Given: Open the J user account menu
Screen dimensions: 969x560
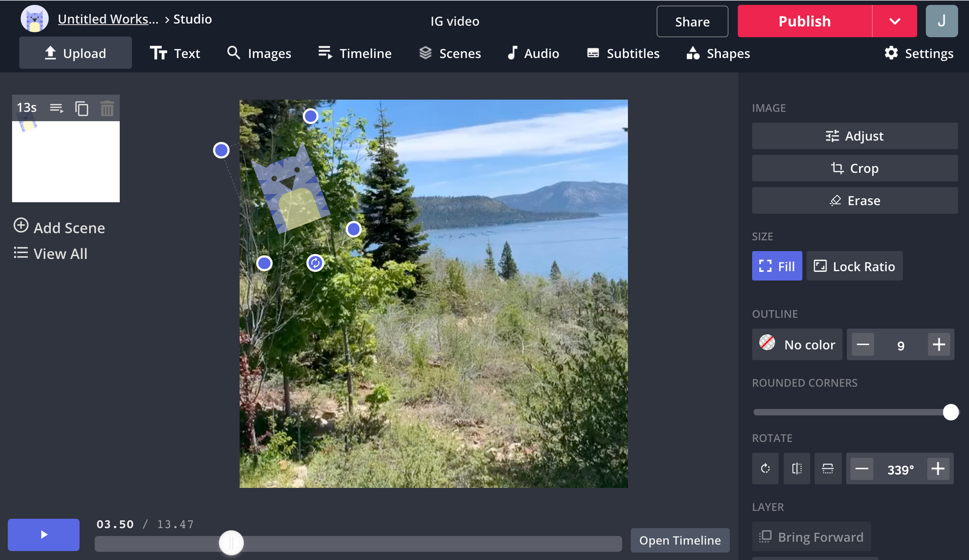Looking at the screenshot, I should pos(941,21).
